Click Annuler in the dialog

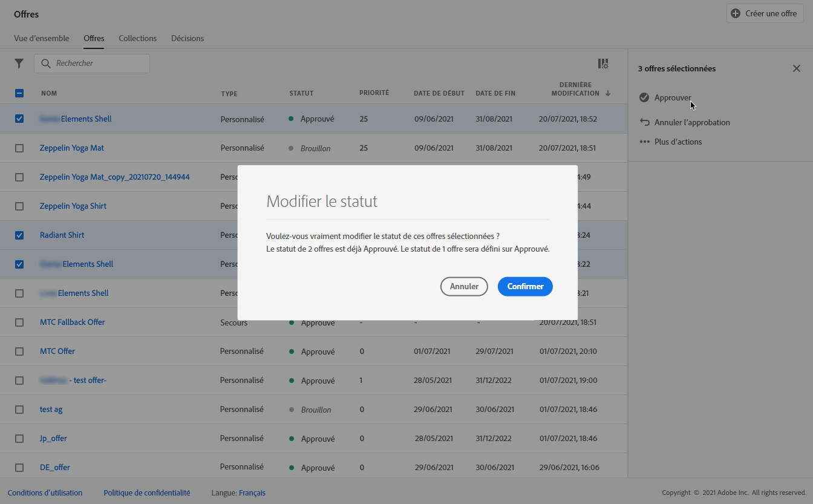(x=464, y=287)
